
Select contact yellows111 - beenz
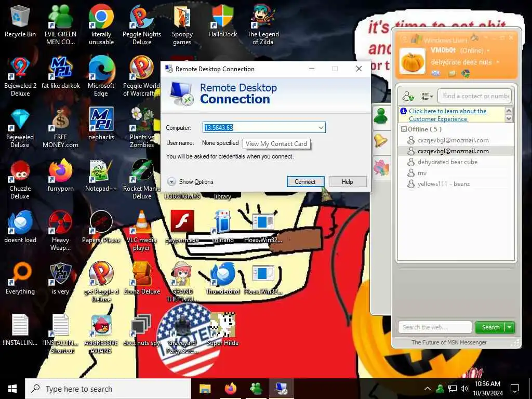(x=444, y=184)
